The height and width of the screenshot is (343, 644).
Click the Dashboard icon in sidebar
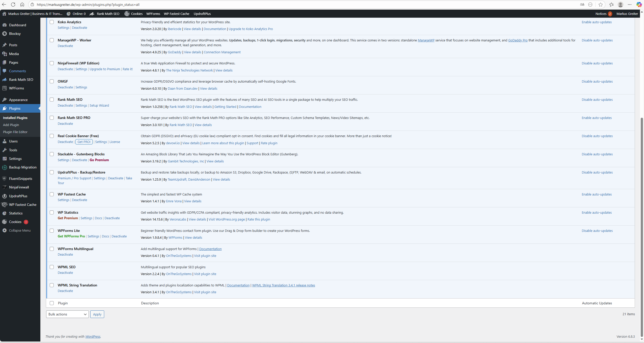pyautogui.click(x=5, y=25)
